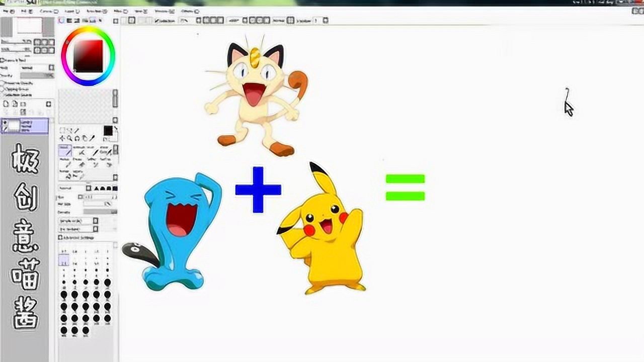
Task: Toggle Swatches panel icon
Action: coord(93,21)
